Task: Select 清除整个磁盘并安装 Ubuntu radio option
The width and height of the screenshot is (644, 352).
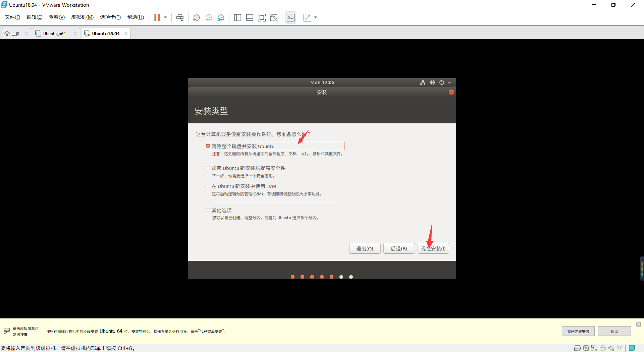Action: [x=208, y=146]
